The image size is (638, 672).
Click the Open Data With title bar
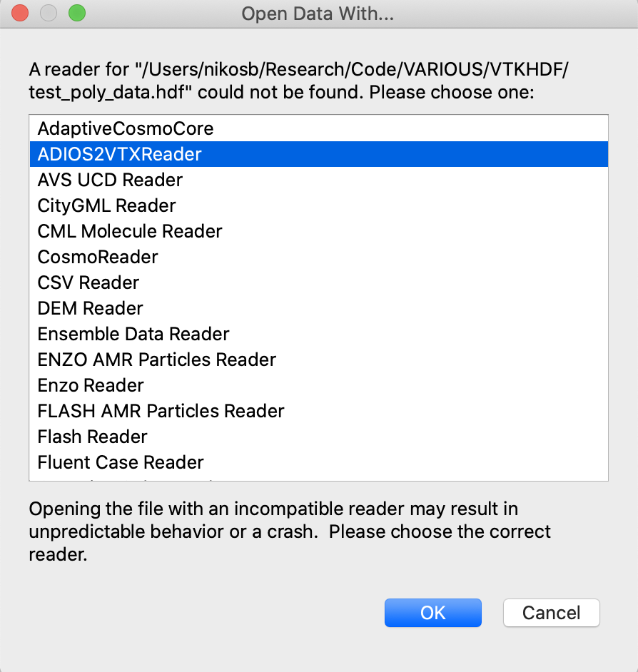[x=318, y=14]
